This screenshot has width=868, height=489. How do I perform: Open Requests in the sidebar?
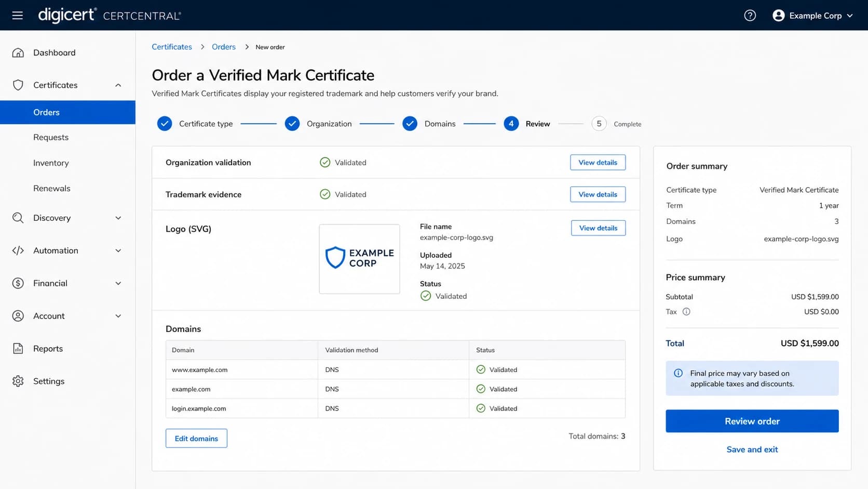pos(51,137)
